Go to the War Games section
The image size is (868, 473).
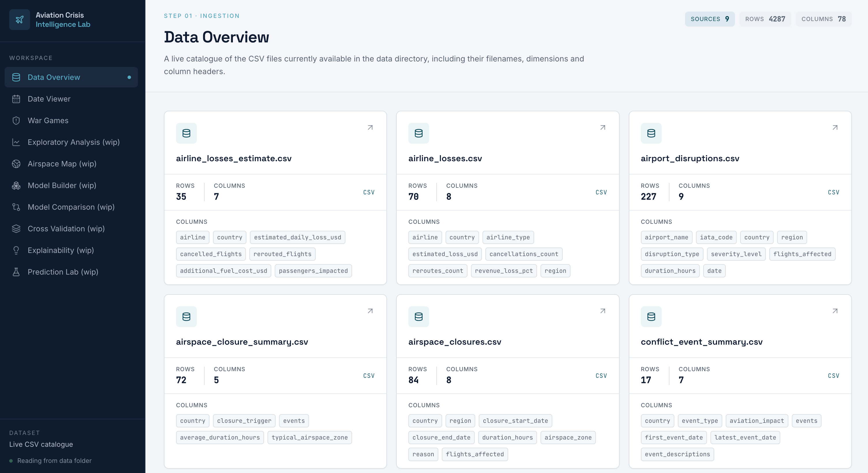tap(71, 120)
